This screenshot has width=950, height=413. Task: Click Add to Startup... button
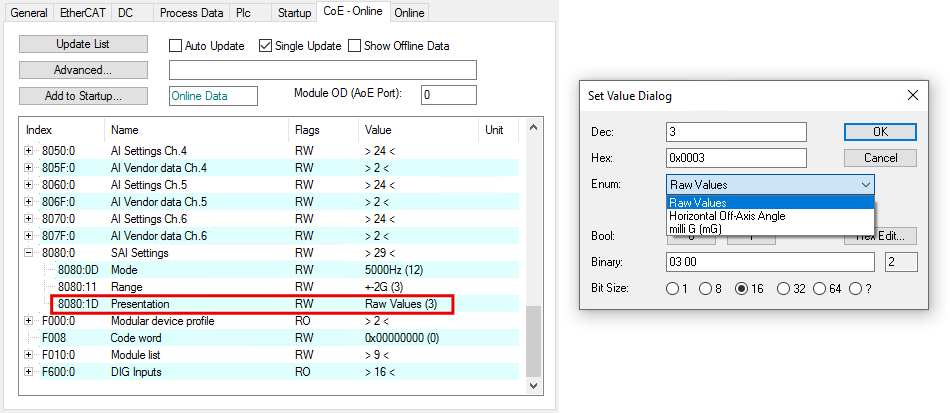pyautogui.click(x=83, y=96)
